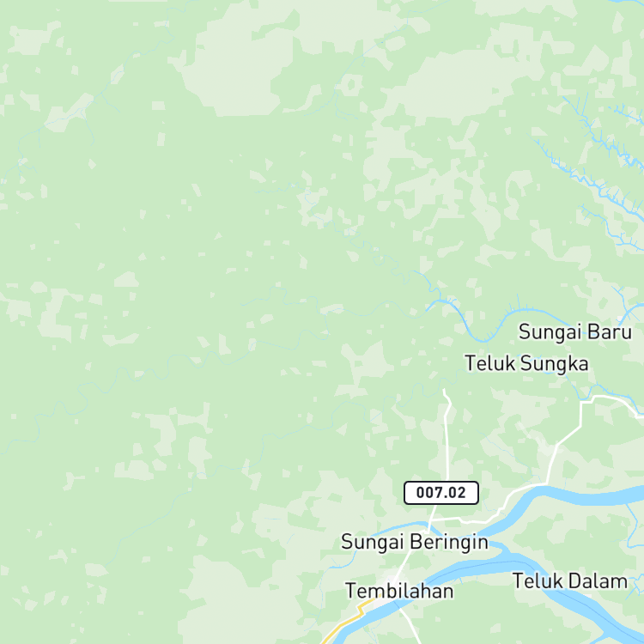The width and height of the screenshot is (644, 644).
Task: Select the narrow blue creek just above Sungai Beringin
Action: coord(403,526)
